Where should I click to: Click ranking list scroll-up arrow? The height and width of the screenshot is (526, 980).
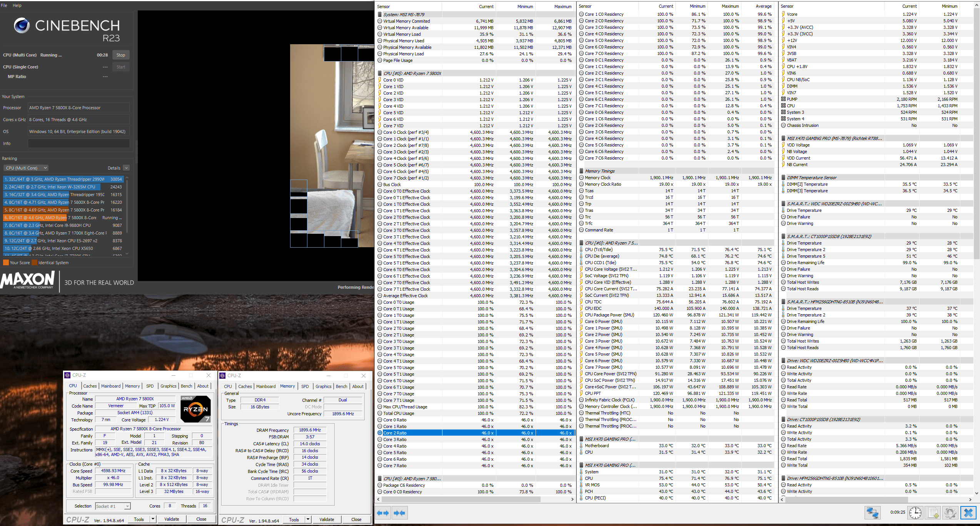point(127,178)
